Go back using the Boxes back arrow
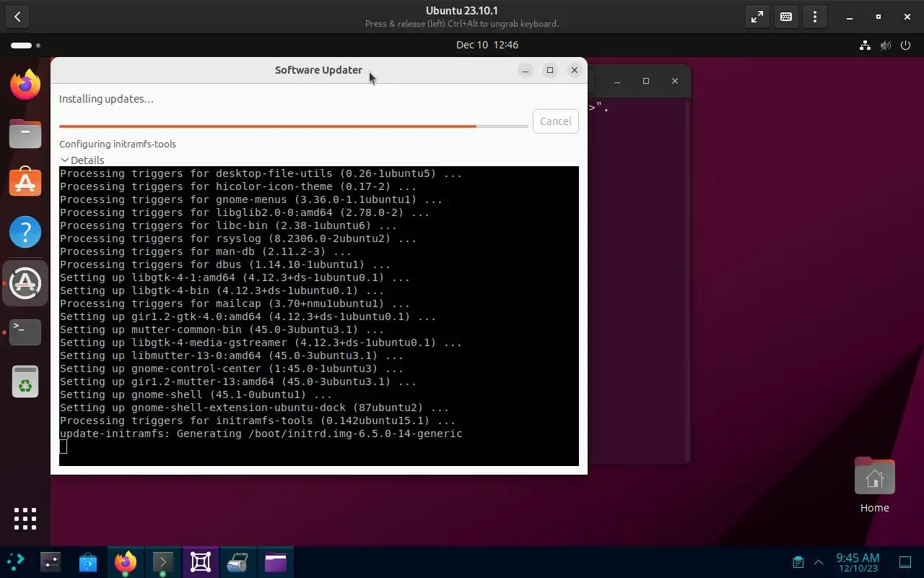 17,17
